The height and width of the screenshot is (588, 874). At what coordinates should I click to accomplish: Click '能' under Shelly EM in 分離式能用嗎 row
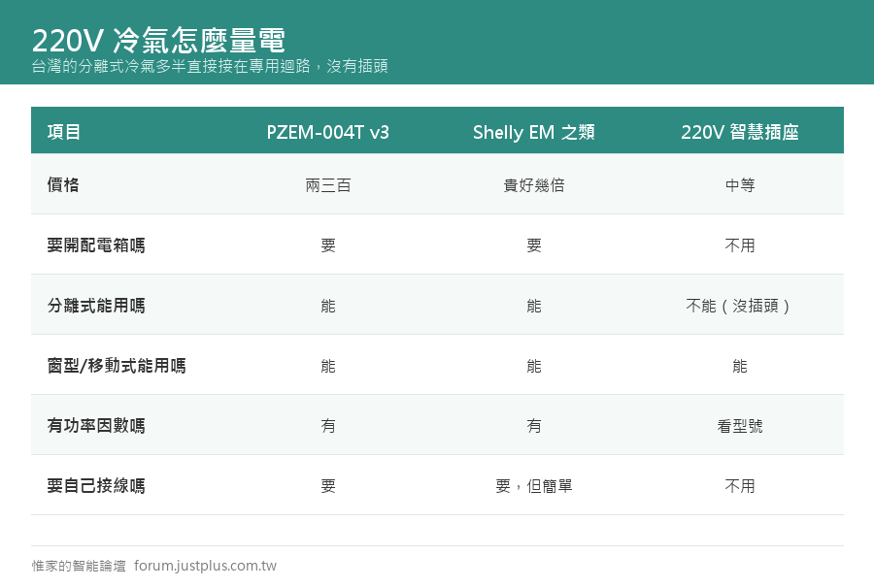click(534, 306)
